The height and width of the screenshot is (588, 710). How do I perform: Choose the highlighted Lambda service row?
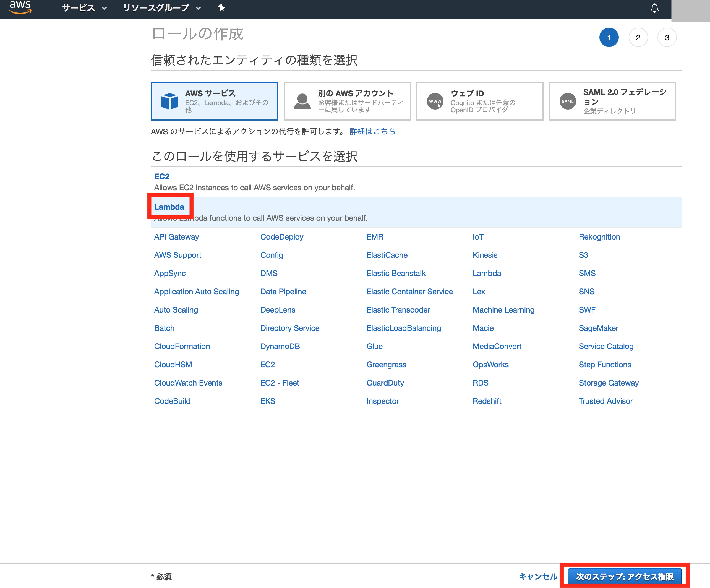click(x=416, y=212)
